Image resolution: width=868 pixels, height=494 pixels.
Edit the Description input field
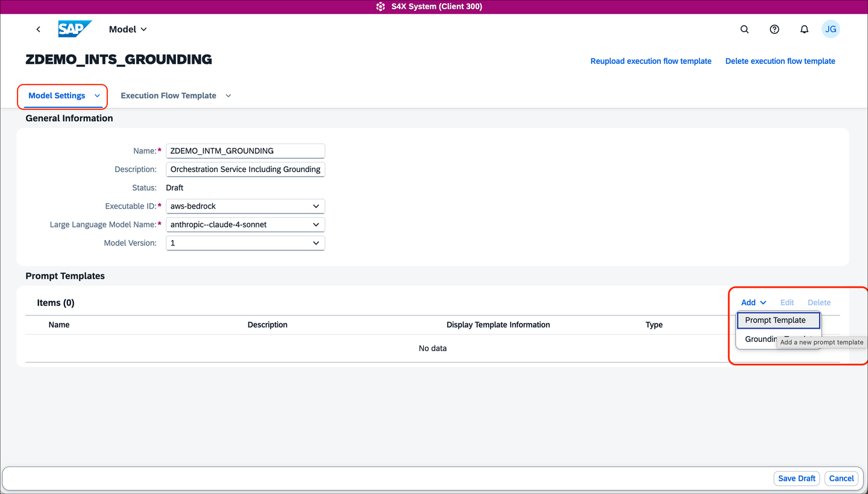pyautogui.click(x=245, y=169)
